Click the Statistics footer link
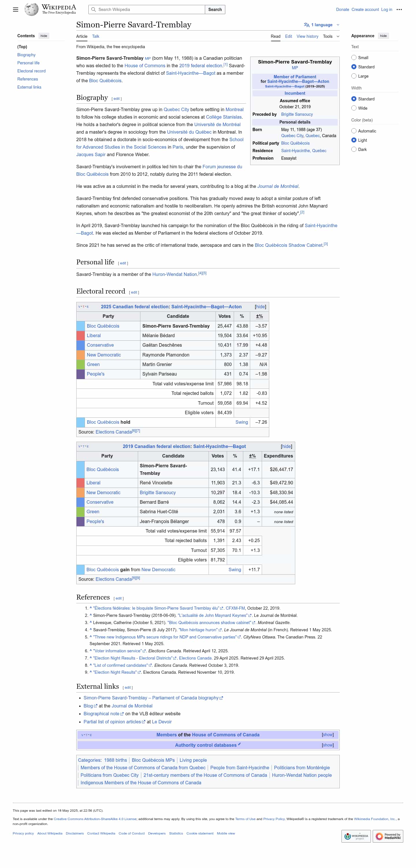This screenshot has height=868, width=416. coord(176,833)
